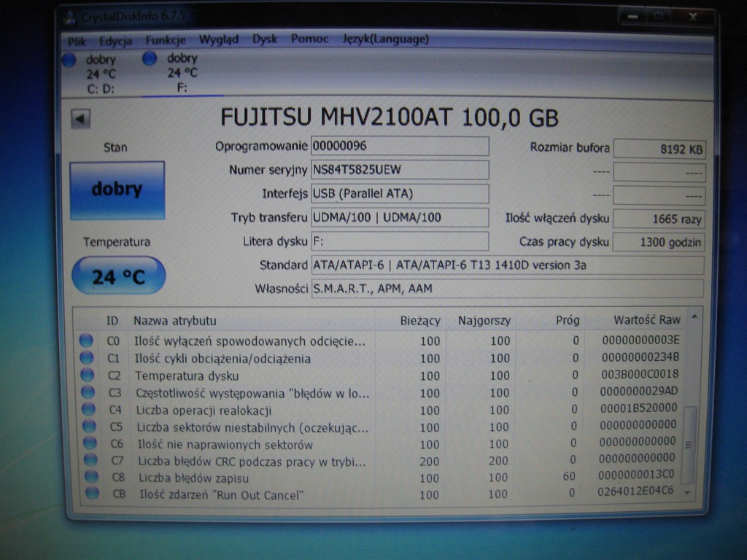Go to previous disk with the left arrow
Viewport: 747px width, 560px height.
pyautogui.click(x=80, y=119)
